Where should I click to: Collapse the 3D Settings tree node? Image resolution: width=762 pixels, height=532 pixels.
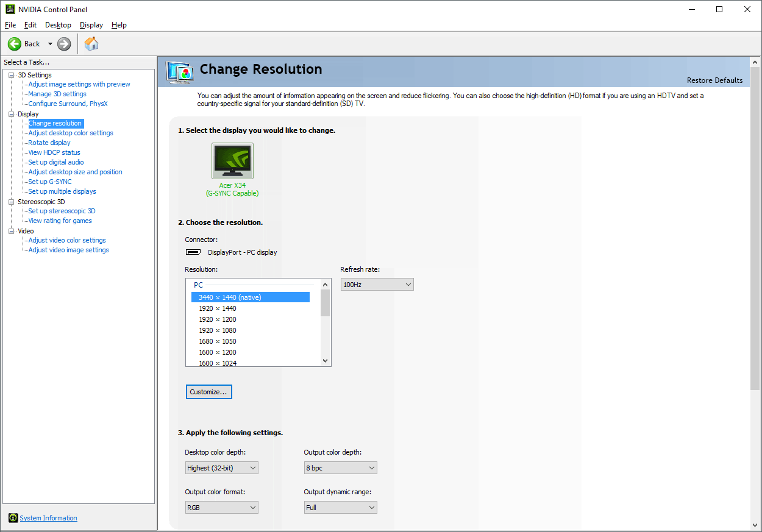[x=11, y=75]
